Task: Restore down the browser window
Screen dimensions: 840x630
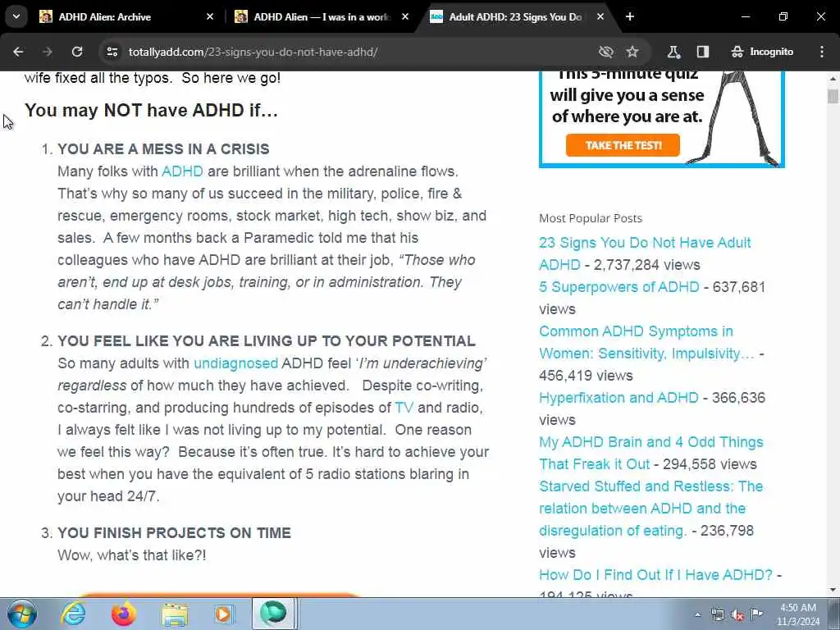Action: pyautogui.click(x=783, y=16)
